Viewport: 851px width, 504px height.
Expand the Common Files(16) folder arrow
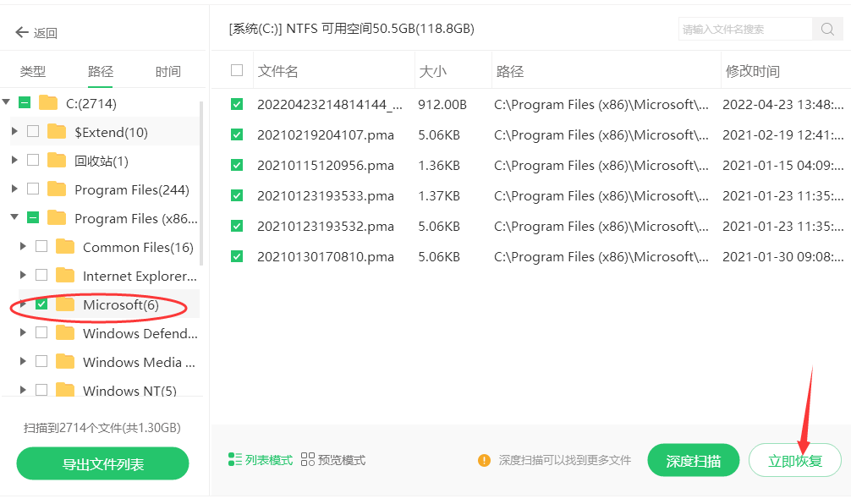[x=23, y=247]
